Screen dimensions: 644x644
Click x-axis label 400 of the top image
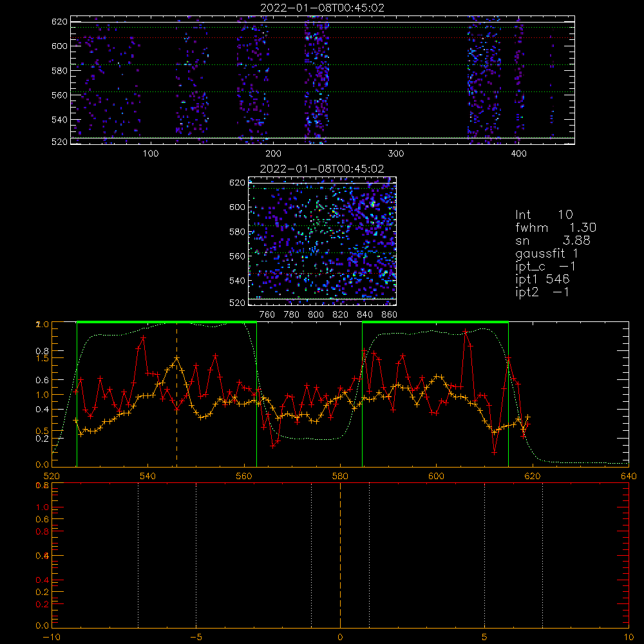(x=518, y=154)
